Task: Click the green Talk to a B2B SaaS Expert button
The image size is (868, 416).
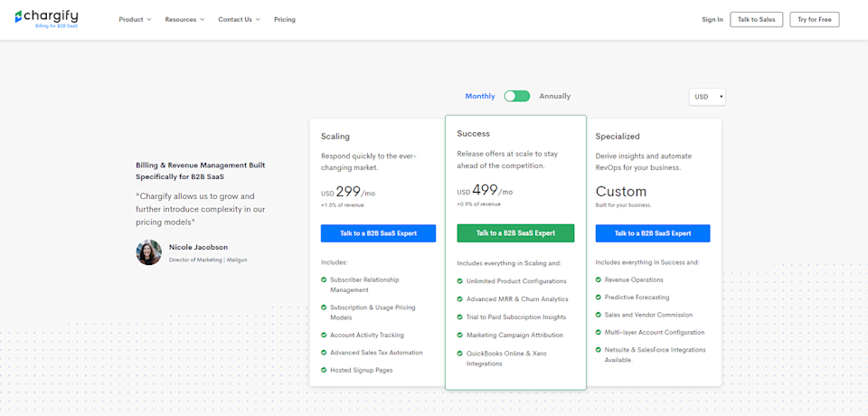Action: 515,233
